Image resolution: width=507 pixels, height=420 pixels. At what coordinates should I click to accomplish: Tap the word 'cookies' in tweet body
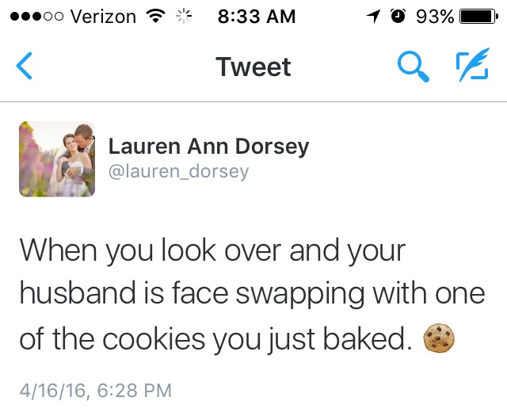point(154,339)
